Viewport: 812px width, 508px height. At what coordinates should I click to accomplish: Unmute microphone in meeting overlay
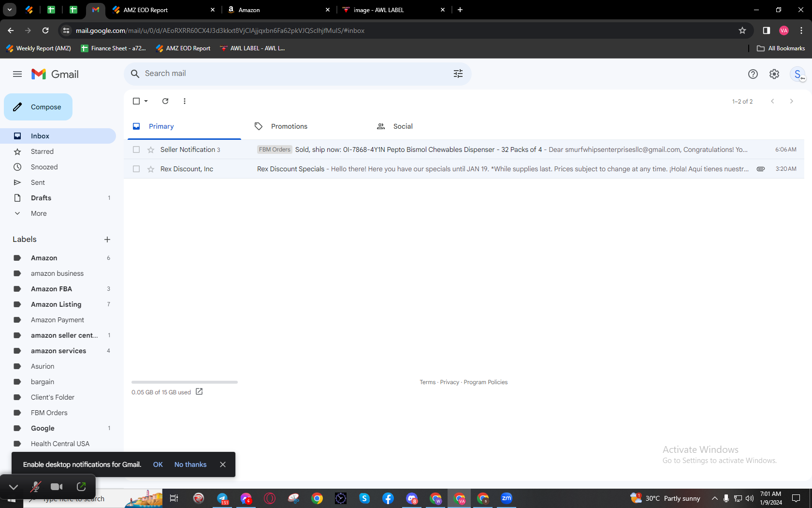pyautogui.click(x=35, y=487)
